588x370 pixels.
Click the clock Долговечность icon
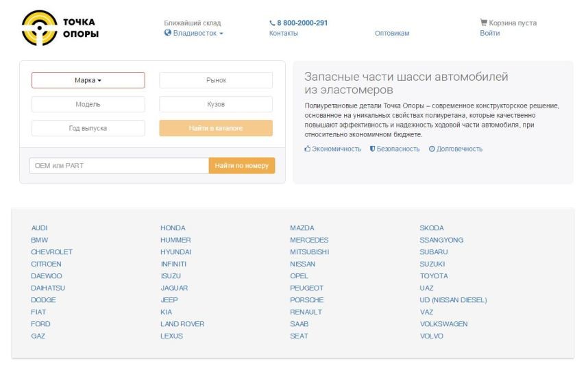(x=432, y=149)
